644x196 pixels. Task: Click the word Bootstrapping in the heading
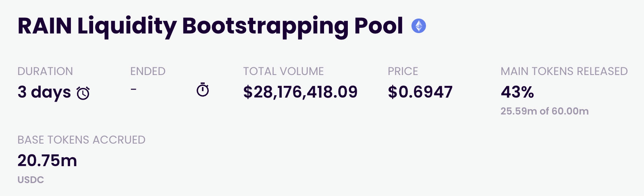265,26
